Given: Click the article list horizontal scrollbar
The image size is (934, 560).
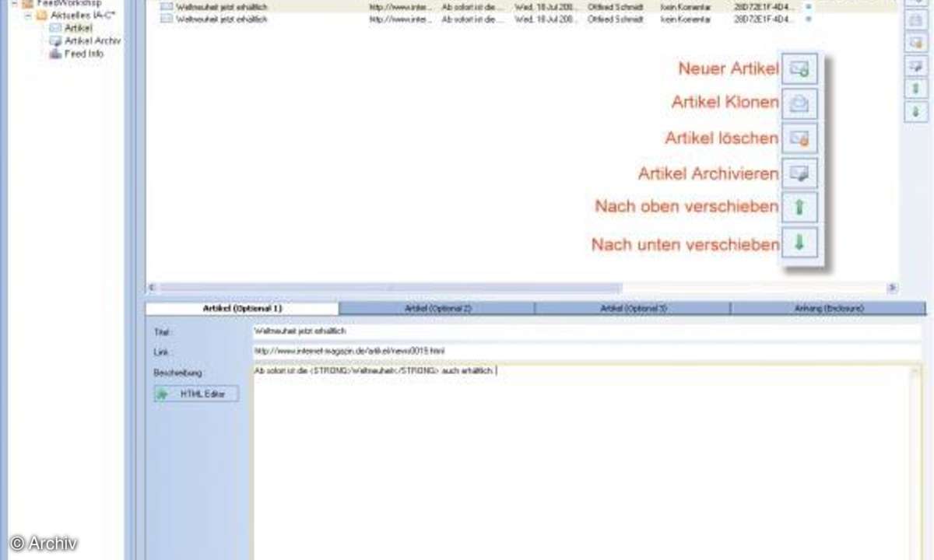Looking at the screenshot, I should 389,288.
